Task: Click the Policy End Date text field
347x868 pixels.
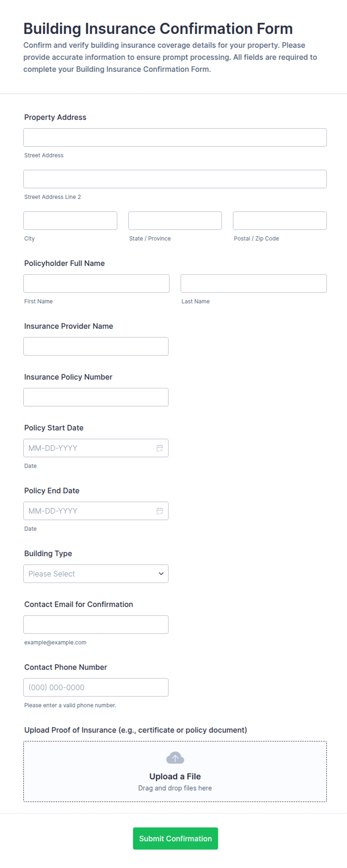Action: pos(90,511)
